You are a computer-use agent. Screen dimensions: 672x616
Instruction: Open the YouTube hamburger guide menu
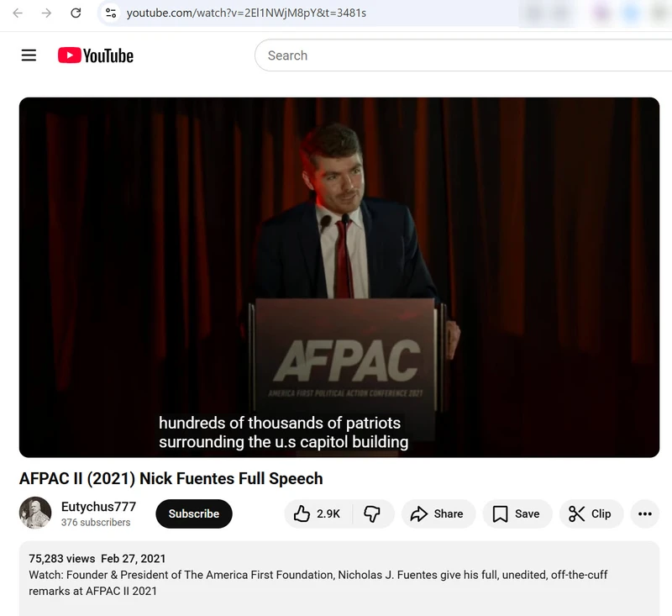point(29,55)
